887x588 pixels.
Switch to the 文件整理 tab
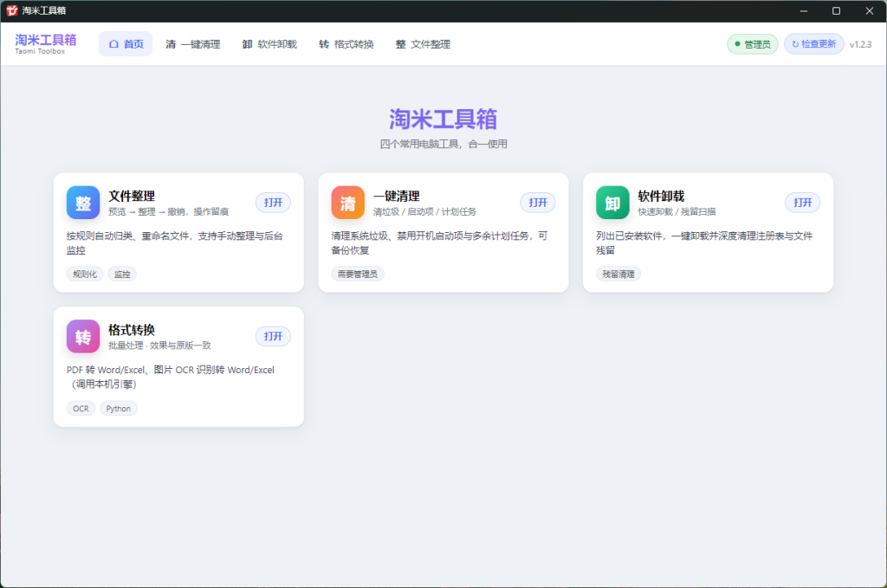click(423, 44)
